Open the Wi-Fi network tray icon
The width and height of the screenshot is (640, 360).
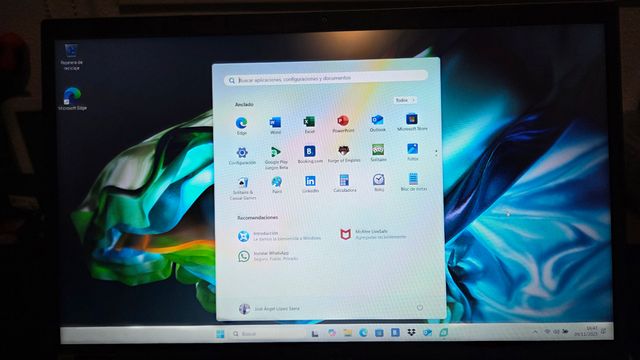pos(547,332)
